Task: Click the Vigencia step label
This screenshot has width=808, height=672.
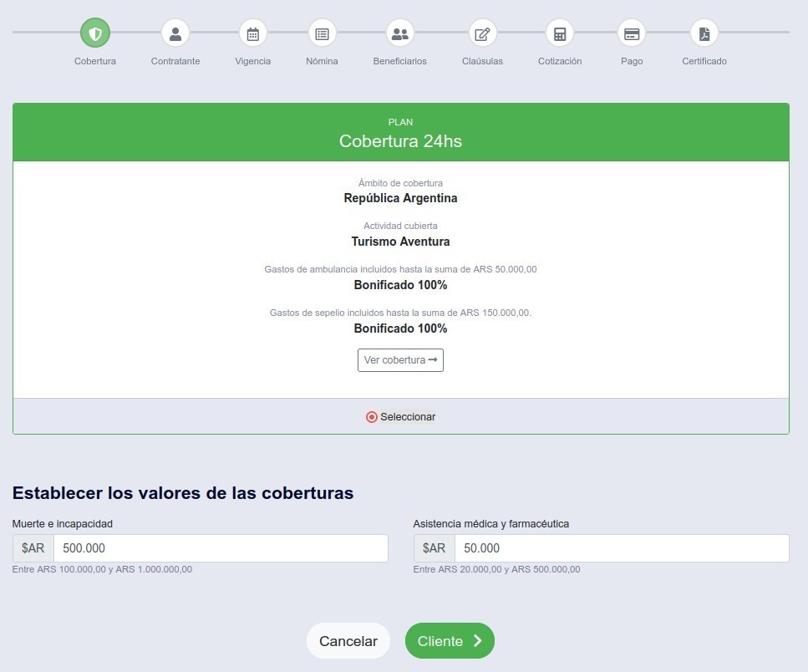Action: click(253, 62)
